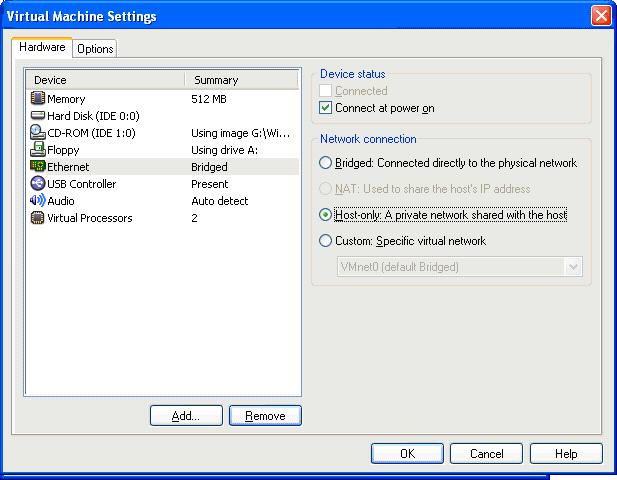Click the Add... hardware button
The width and height of the screenshot is (617, 480).
pos(185,416)
